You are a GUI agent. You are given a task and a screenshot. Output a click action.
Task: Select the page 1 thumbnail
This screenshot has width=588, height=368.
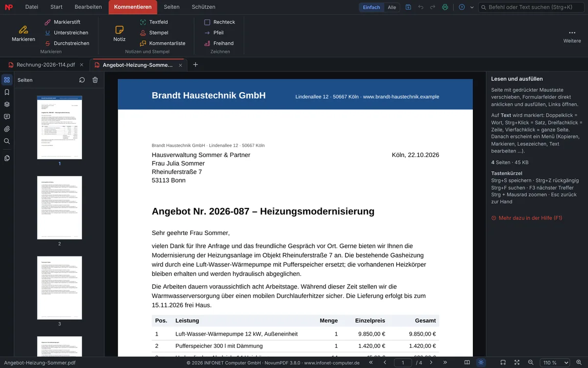coord(60,128)
